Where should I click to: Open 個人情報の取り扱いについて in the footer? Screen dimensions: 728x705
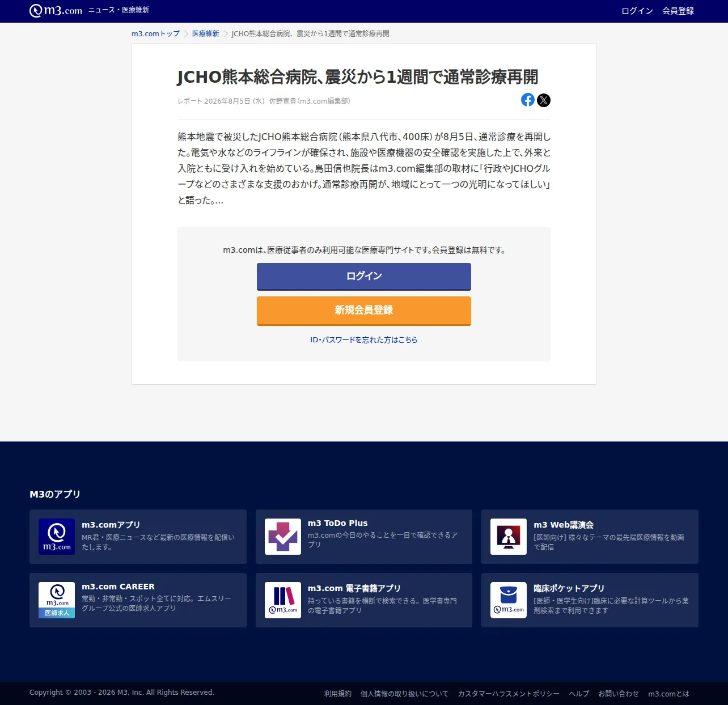tap(404, 694)
